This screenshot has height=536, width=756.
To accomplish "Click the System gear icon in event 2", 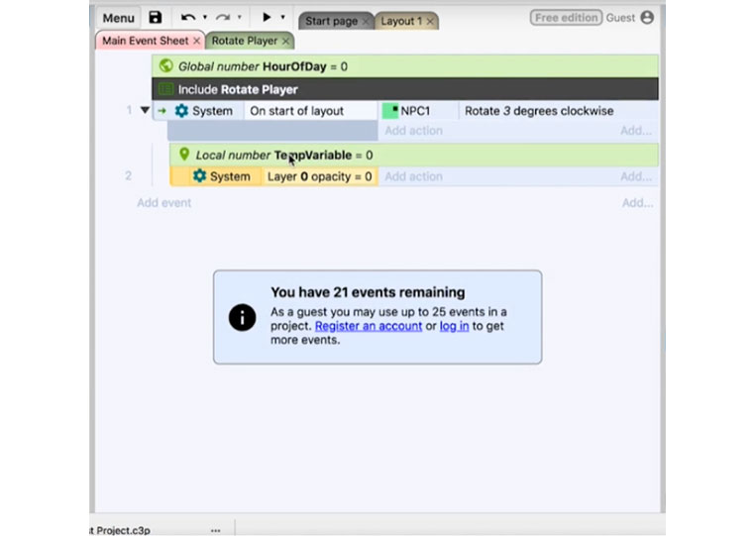I will pyautogui.click(x=199, y=176).
